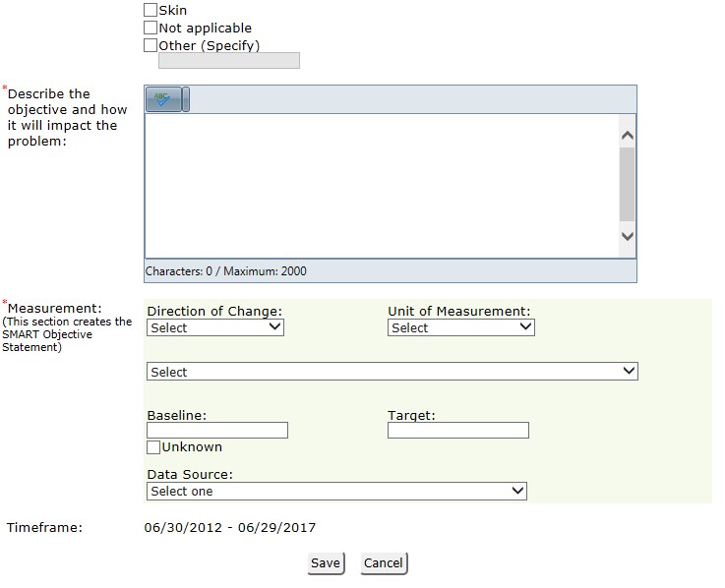Click the Save button
Screen dimensions: 725x588
pos(326,563)
